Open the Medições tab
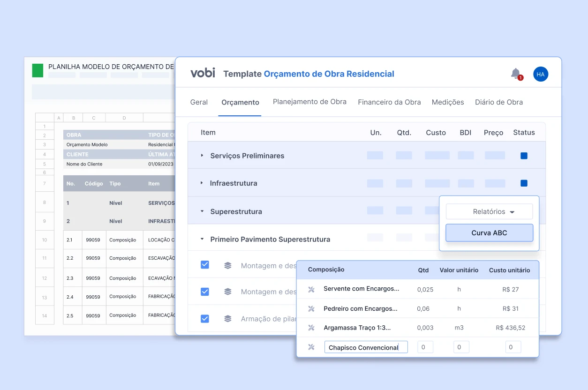 coord(448,102)
